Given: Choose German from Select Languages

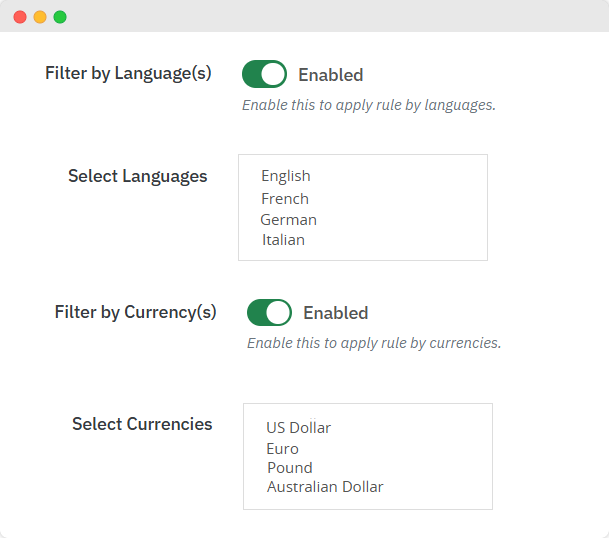Looking at the screenshot, I should [288, 220].
